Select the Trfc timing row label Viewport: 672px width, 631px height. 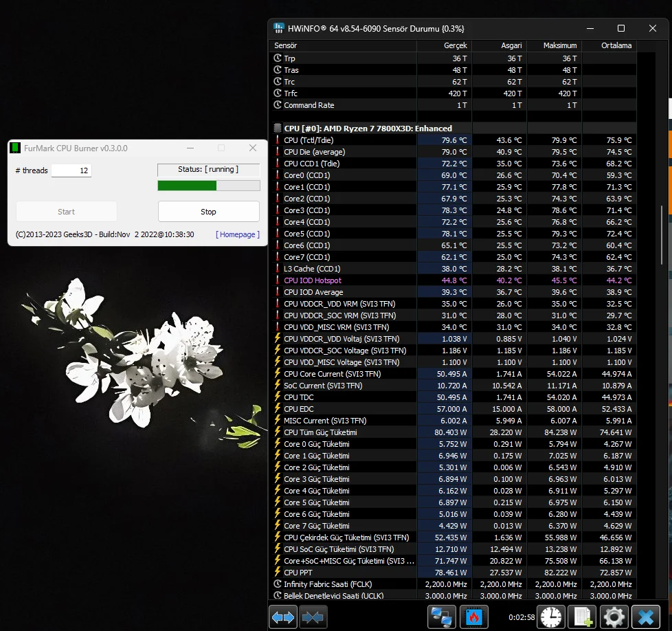[x=291, y=93]
